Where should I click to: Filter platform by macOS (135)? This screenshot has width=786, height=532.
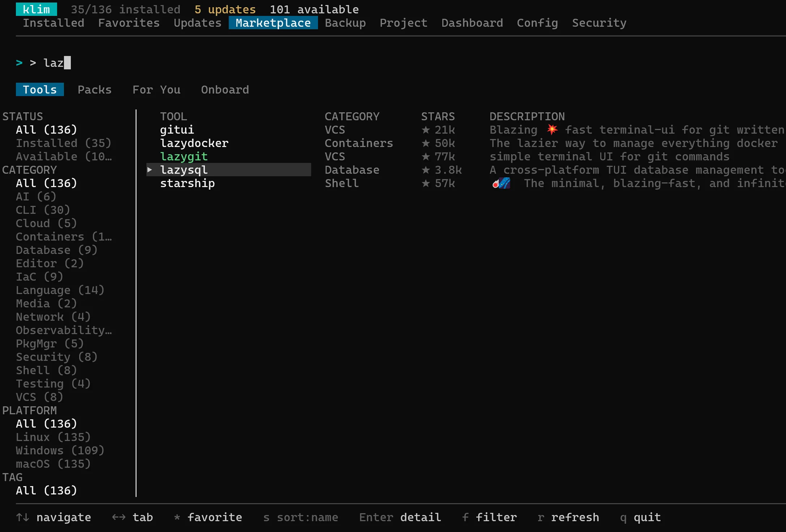(x=53, y=464)
